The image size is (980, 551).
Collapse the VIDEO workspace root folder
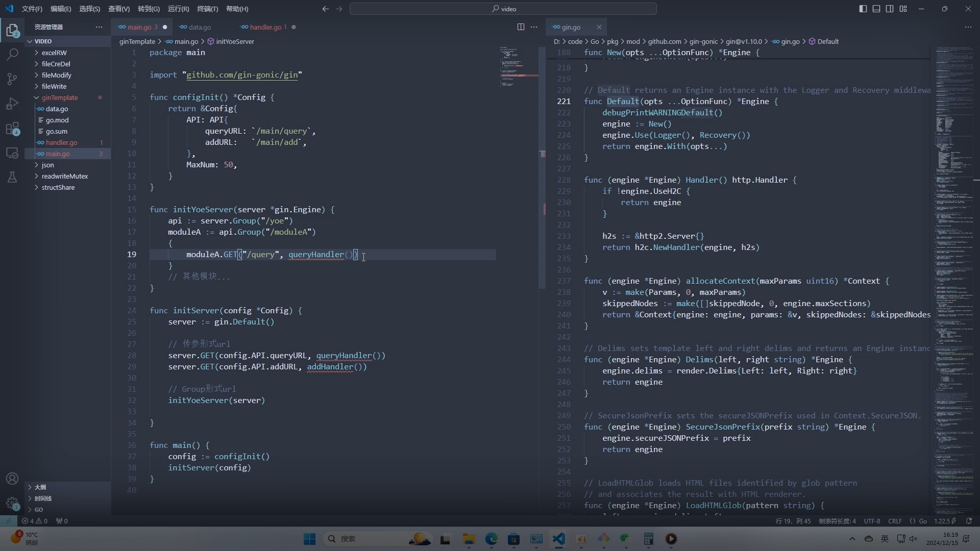68,41
